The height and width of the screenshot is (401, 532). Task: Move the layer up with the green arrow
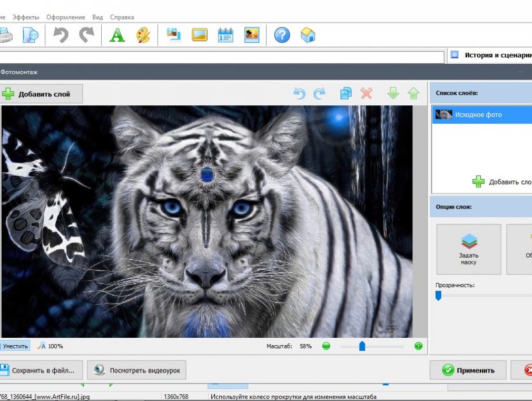click(x=413, y=93)
